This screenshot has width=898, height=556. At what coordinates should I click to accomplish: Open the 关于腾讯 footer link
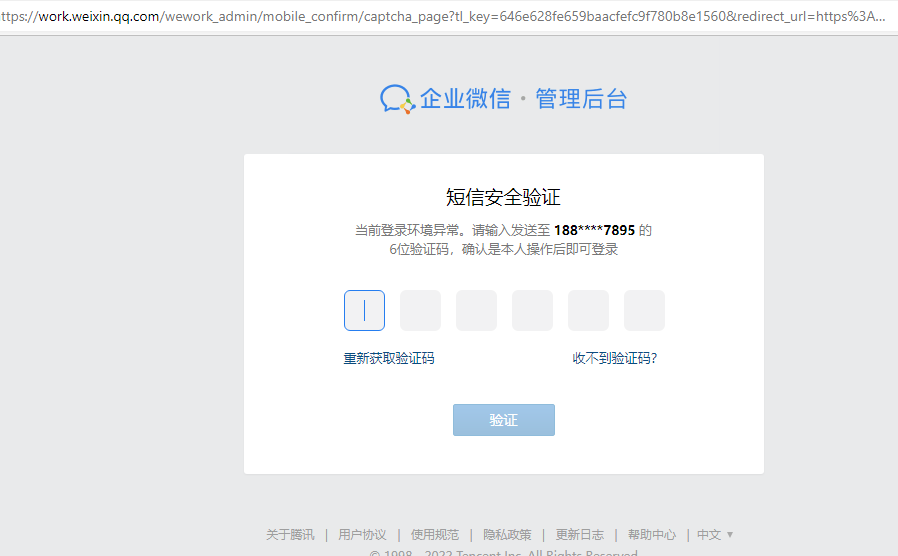click(x=290, y=535)
